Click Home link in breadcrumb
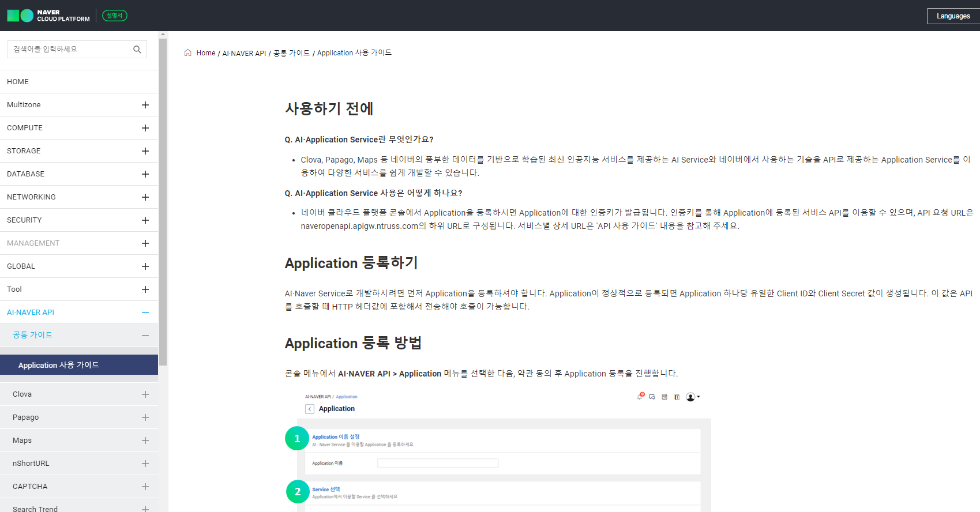This screenshot has width=980, height=512. [x=205, y=53]
